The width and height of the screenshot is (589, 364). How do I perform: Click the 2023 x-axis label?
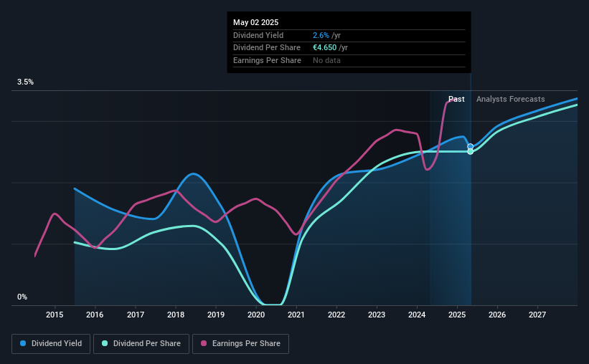(x=377, y=315)
